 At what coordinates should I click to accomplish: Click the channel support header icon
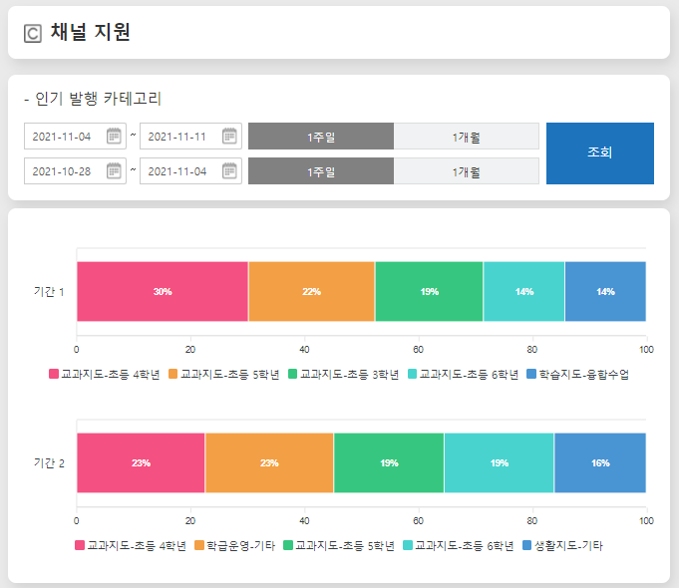coord(32,34)
